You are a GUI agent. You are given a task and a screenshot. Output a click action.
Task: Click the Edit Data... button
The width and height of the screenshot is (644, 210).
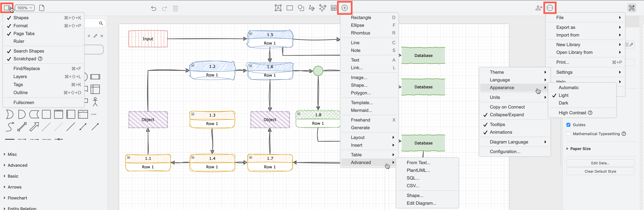600,163
